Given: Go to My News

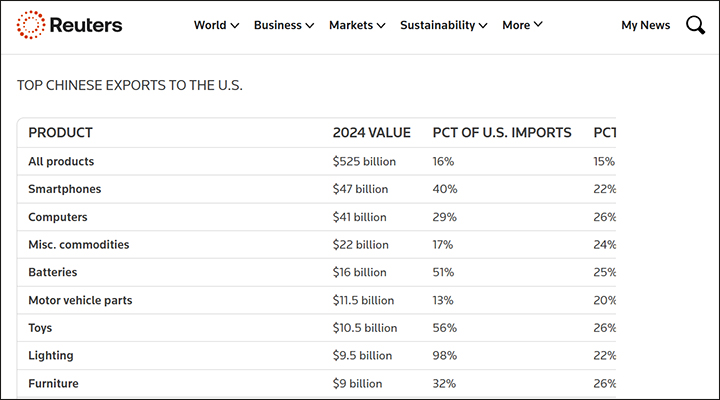Looking at the screenshot, I should click(x=645, y=25).
